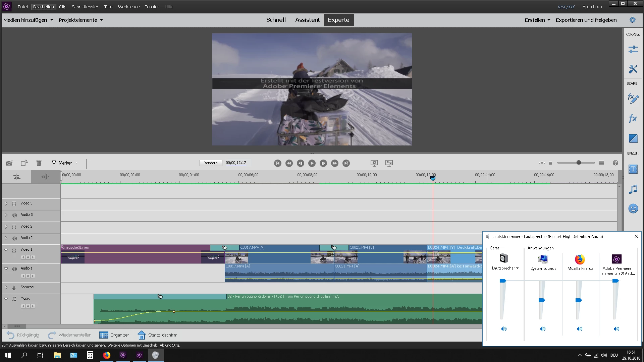This screenshot has width=644, height=362.
Task: Open the Adjustments sliders panel icon
Action: [x=633, y=50]
